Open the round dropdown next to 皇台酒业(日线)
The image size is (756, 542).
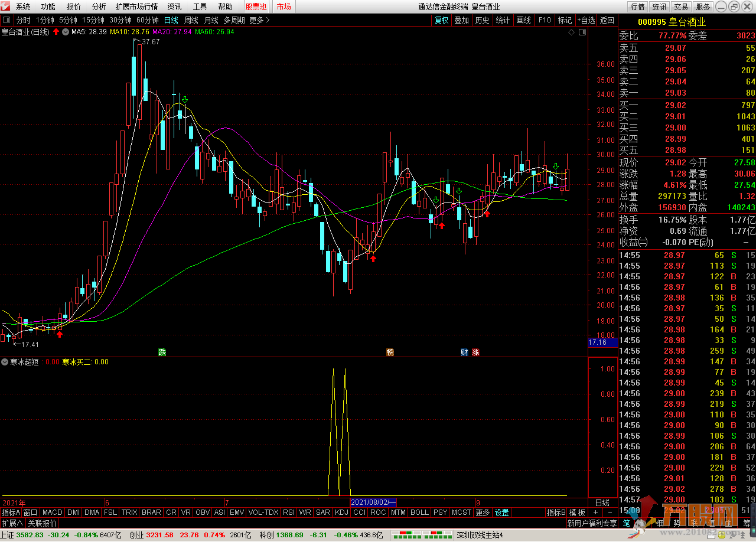65,31
